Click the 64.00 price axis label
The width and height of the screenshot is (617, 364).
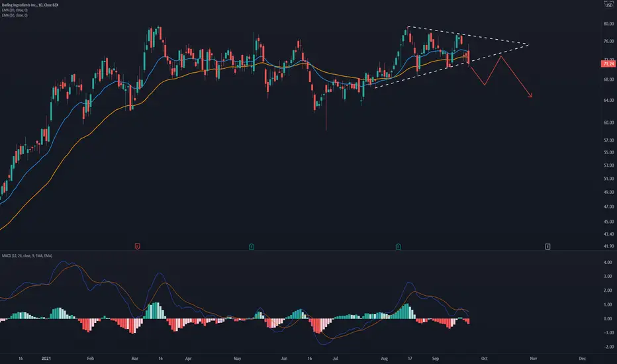tap(609, 101)
